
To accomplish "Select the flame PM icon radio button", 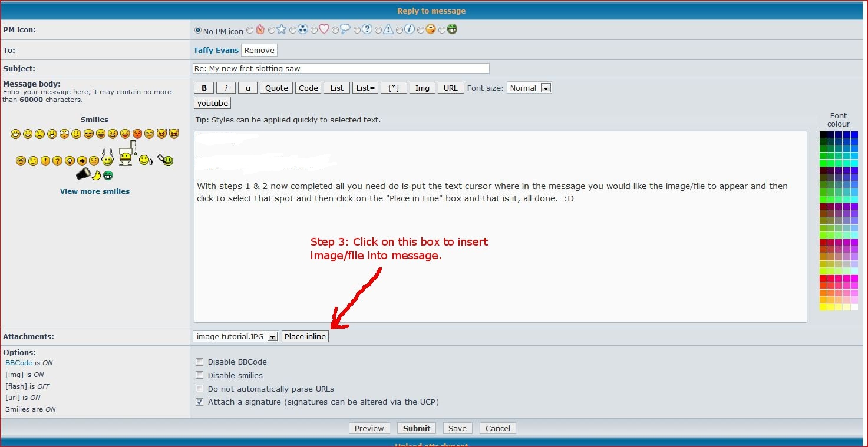I will click(250, 30).
